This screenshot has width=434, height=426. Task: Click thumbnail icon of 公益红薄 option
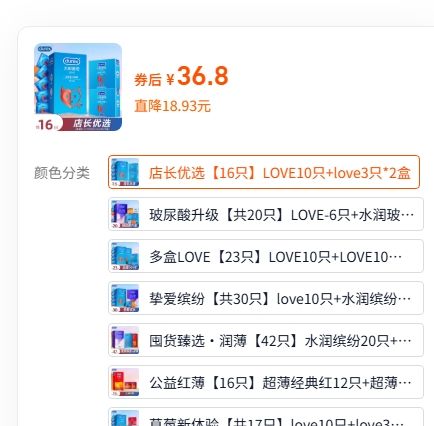coord(125,382)
